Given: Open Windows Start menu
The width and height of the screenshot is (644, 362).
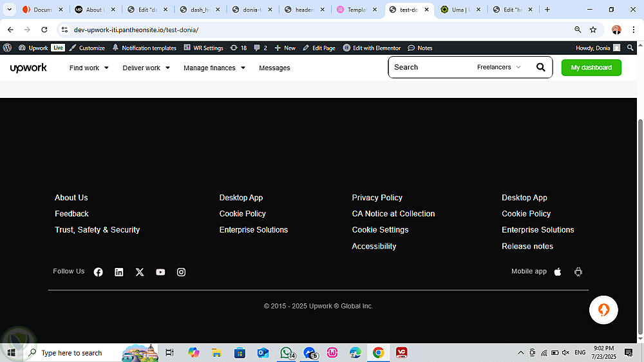Looking at the screenshot, I should [x=11, y=352].
